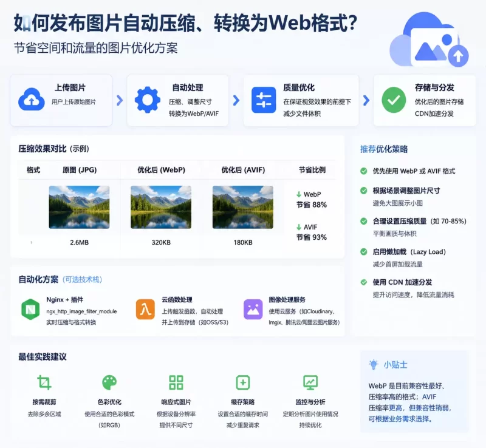Click the check mark beside 使用 CDN 加速分发
Image resolution: width=486 pixels, height=448 pixels.
(364, 282)
